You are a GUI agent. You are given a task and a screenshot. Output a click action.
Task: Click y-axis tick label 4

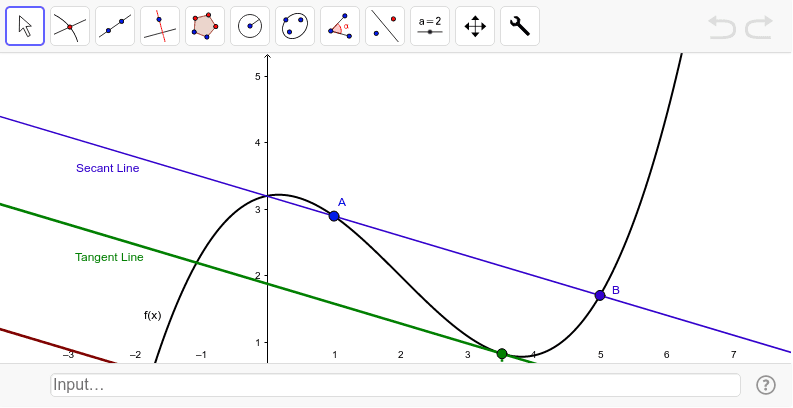pos(258,143)
